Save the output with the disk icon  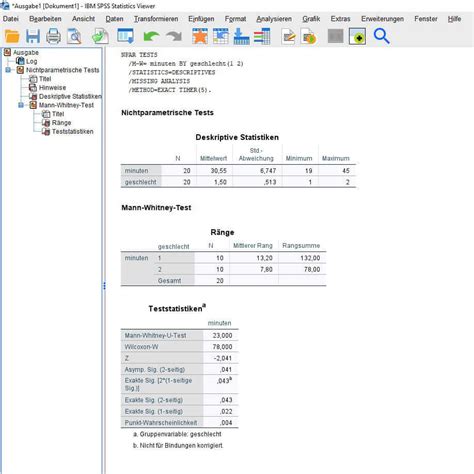tap(33, 36)
